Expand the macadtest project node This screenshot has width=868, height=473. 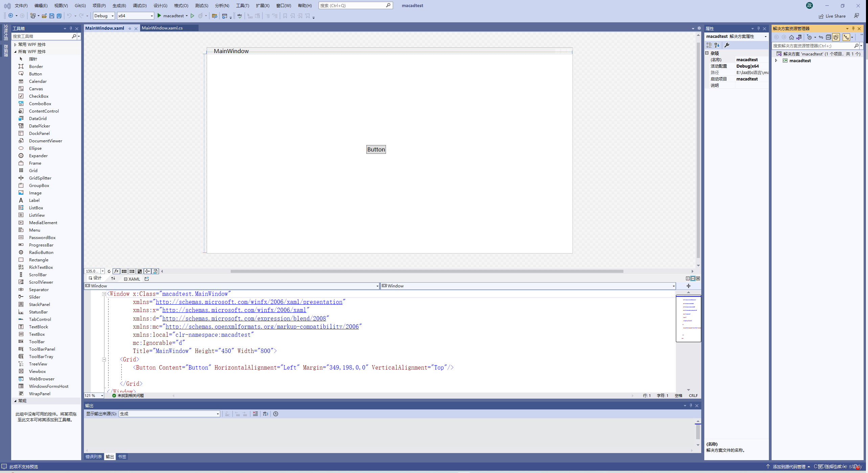(776, 61)
